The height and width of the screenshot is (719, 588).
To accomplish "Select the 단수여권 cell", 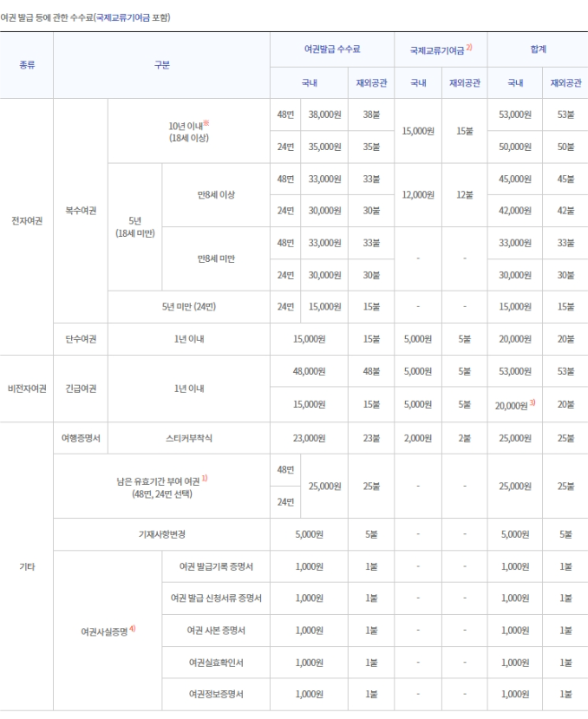I will 81,339.
